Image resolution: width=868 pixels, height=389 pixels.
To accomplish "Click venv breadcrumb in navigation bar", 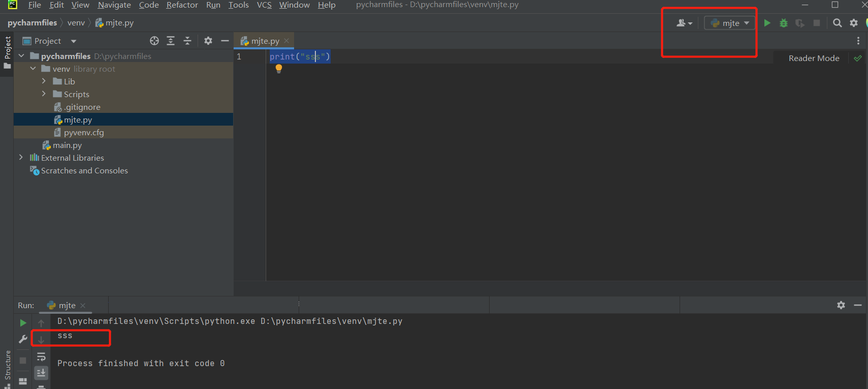I will tap(76, 23).
